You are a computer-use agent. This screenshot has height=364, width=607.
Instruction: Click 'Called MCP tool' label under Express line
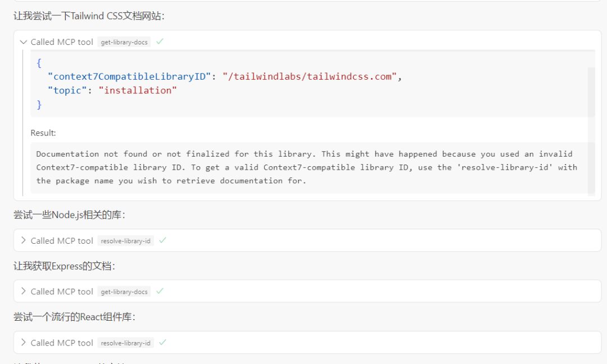[62, 292]
